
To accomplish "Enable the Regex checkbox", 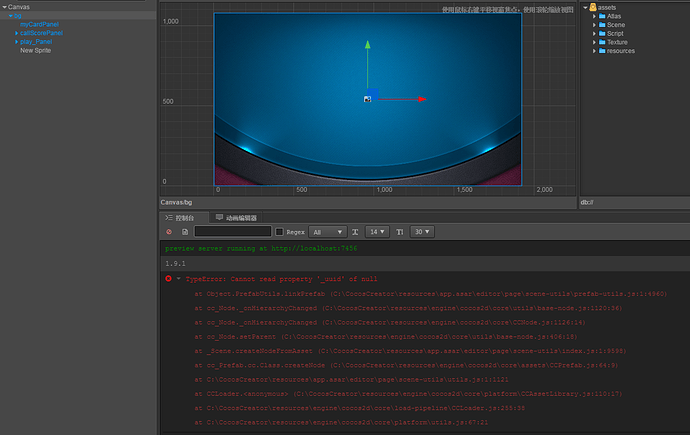I will pyautogui.click(x=279, y=231).
